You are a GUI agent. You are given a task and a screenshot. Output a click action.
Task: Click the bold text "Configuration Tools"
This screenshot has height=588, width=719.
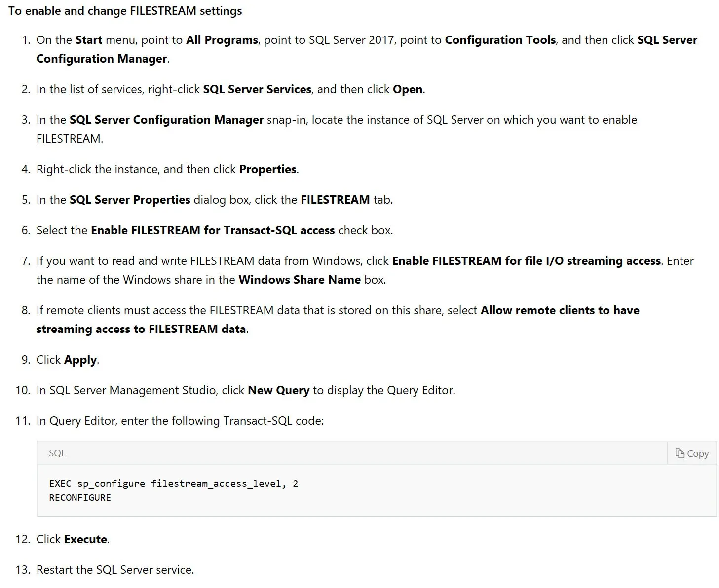(500, 40)
